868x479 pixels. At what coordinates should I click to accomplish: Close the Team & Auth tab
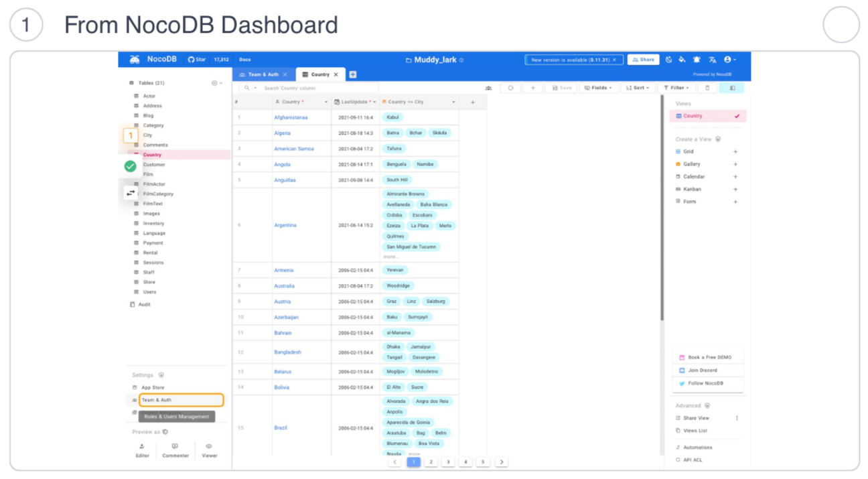click(285, 74)
